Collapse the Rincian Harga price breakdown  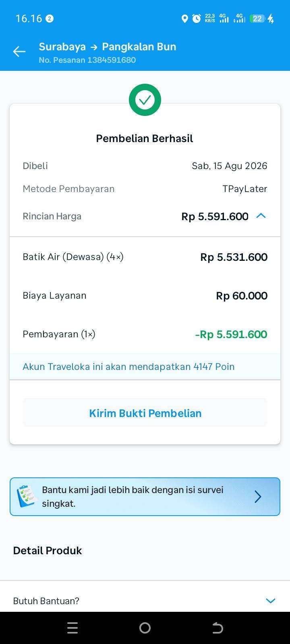261,216
